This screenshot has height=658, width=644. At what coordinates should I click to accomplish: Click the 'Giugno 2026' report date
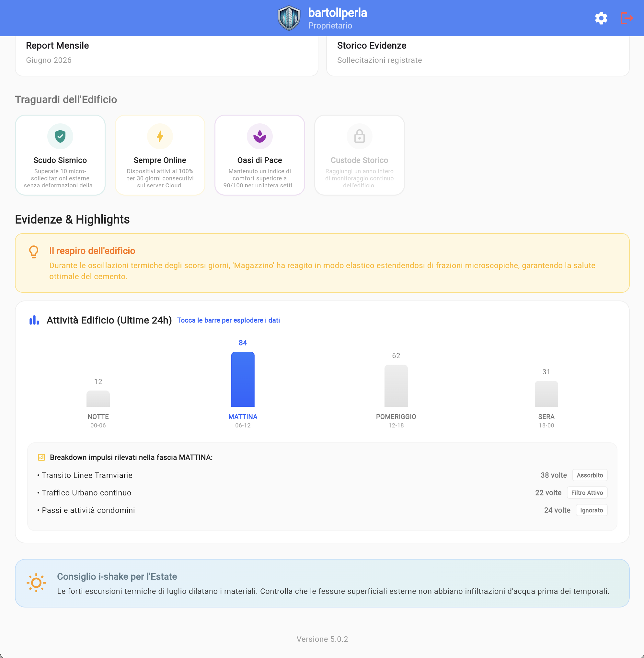(49, 60)
